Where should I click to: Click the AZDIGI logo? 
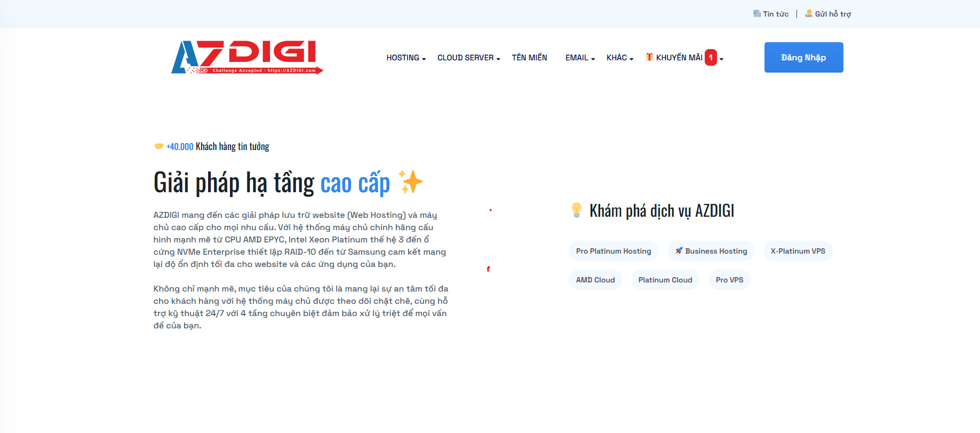pyautogui.click(x=247, y=57)
